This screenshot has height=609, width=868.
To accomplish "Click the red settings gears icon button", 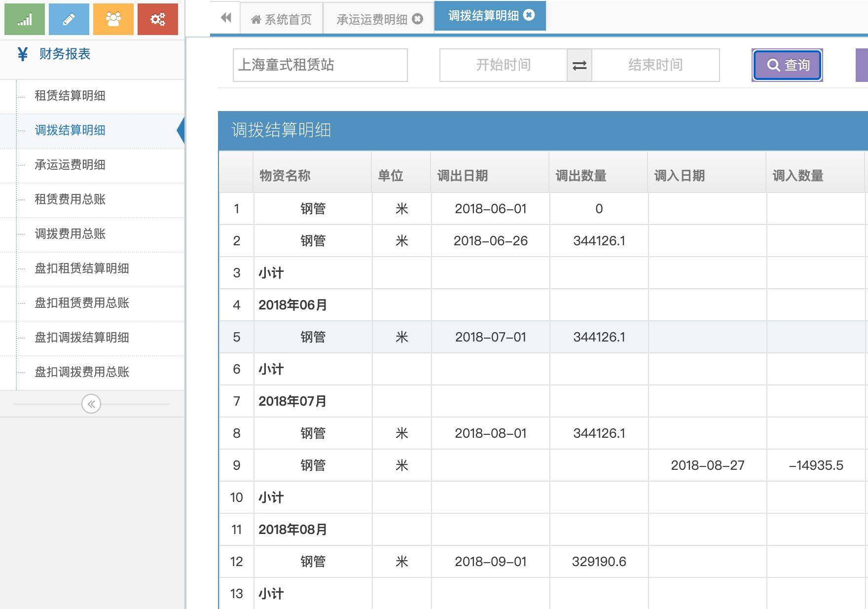I will [158, 19].
